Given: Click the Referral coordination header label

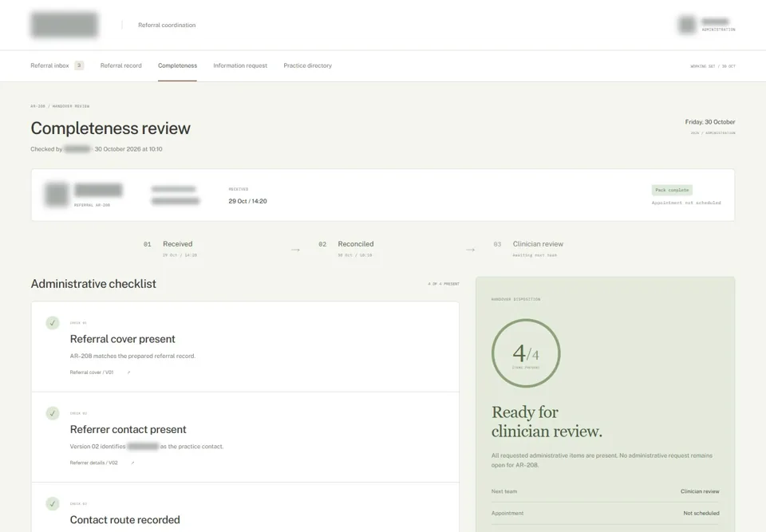Looking at the screenshot, I should point(167,25).
